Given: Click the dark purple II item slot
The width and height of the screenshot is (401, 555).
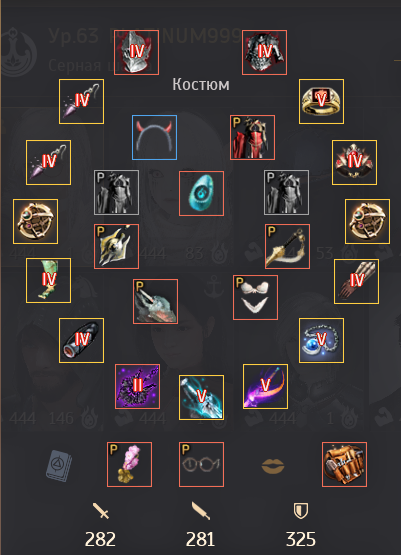Looking at the screenshot, I should pyautogui.click(x=137, y=387).
